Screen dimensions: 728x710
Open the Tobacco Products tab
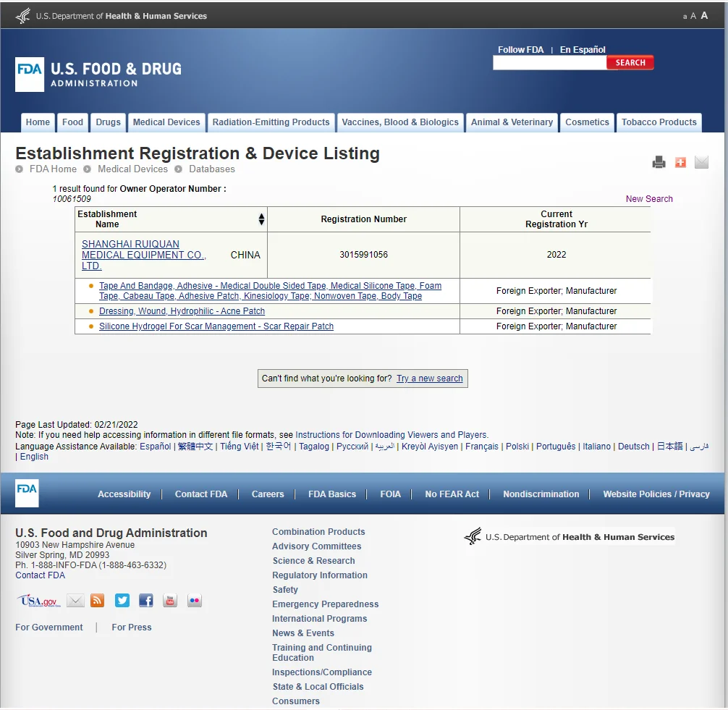pos(659,122)
